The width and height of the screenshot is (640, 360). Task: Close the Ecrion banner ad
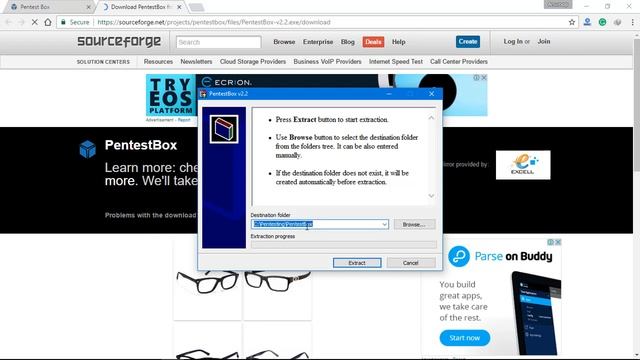click(x=484, y=78)
